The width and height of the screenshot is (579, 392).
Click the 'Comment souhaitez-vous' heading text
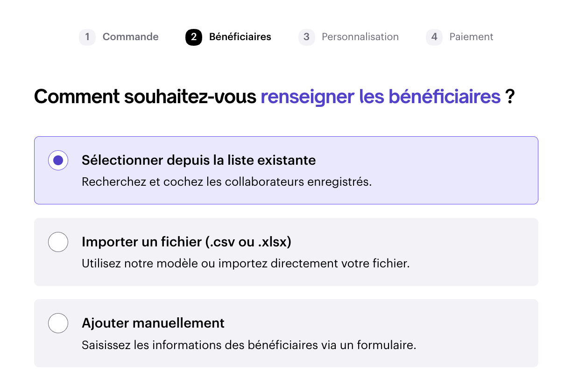coord(145,97)
